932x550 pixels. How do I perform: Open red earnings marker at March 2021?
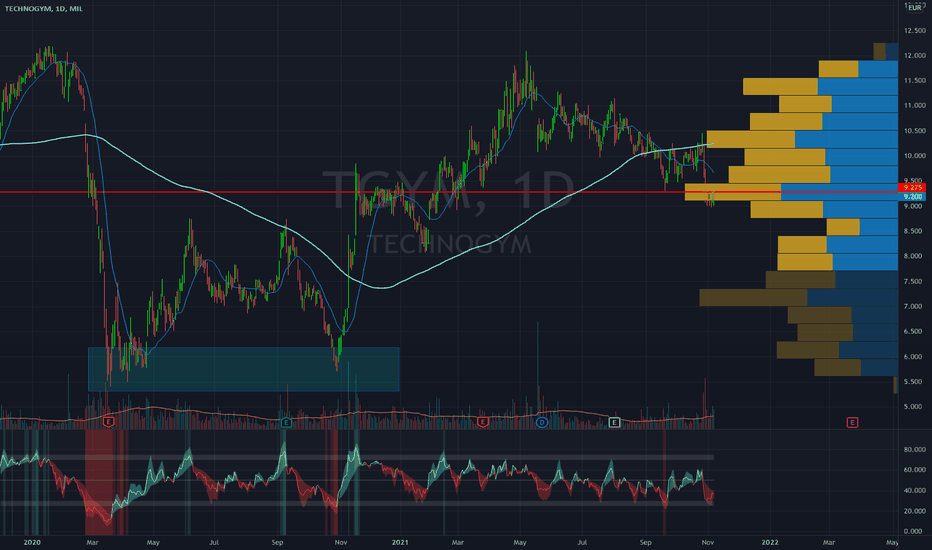click(483, 422)
